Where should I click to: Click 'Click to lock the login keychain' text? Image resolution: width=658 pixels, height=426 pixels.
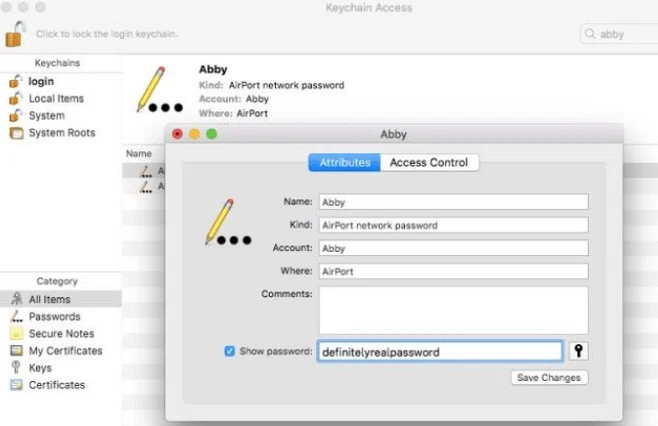[107, 34]
